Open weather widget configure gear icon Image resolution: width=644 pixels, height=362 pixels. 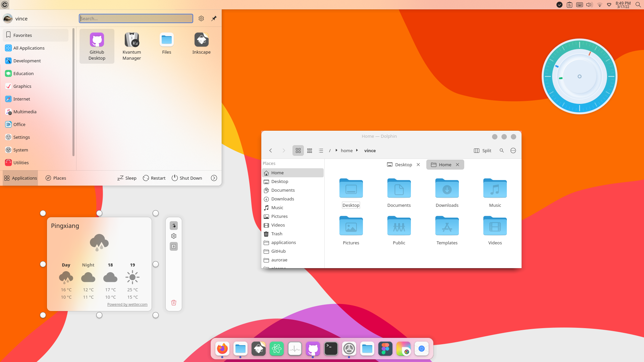click(174, 236)
